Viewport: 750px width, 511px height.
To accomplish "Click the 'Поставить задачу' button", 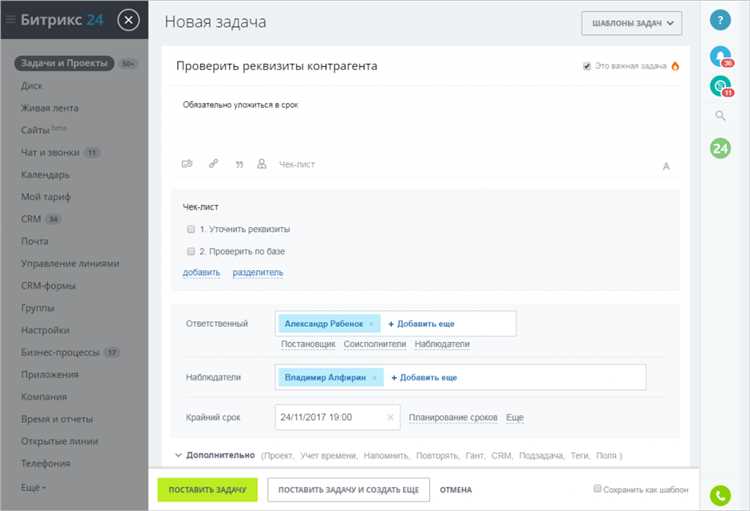I will click(208, 489).
